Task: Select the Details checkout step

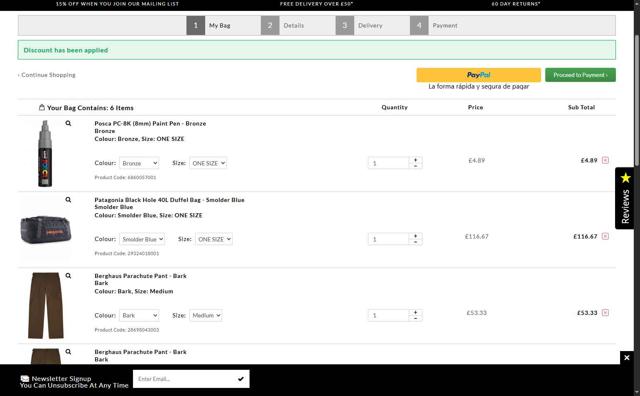Action: coord(283,25)
